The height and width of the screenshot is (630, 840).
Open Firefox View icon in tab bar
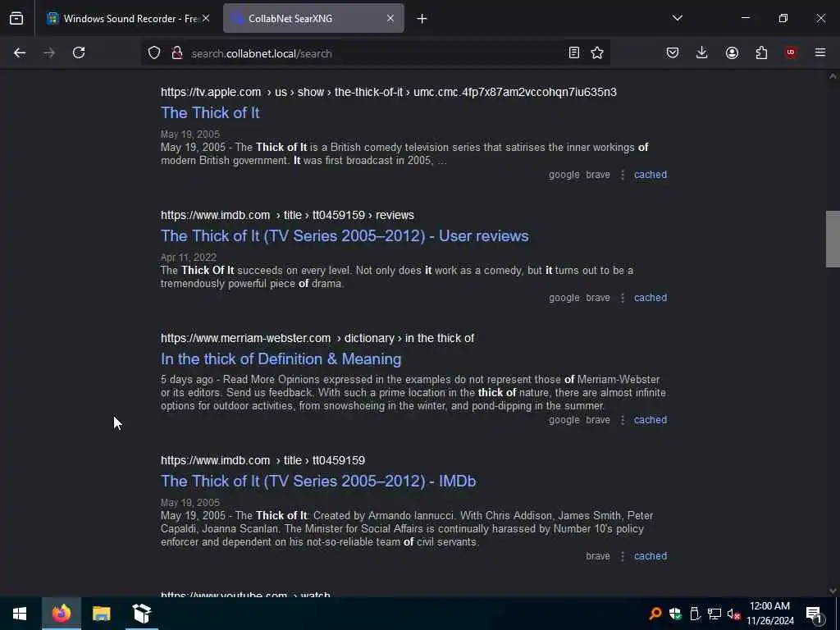coord(16,18)
